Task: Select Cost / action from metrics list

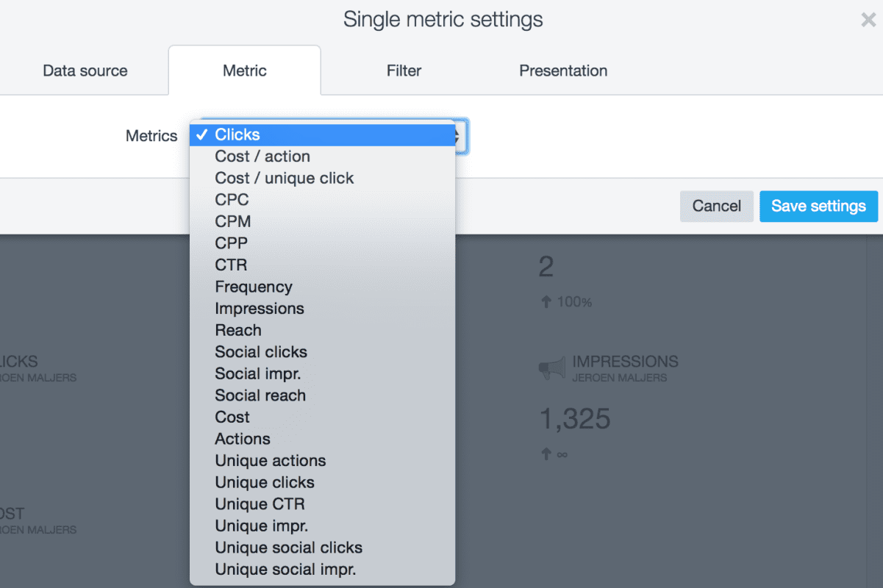Action: point(323,157)
